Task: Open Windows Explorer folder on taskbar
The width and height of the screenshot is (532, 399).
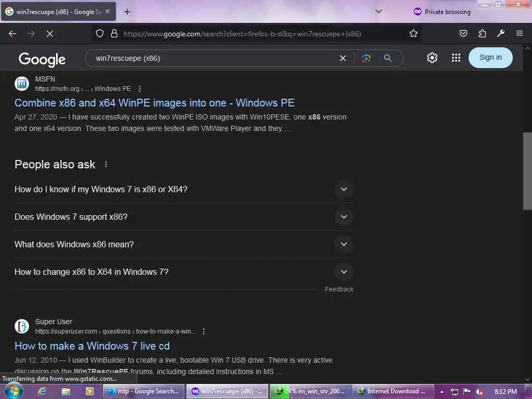Action: click(66, 391)
